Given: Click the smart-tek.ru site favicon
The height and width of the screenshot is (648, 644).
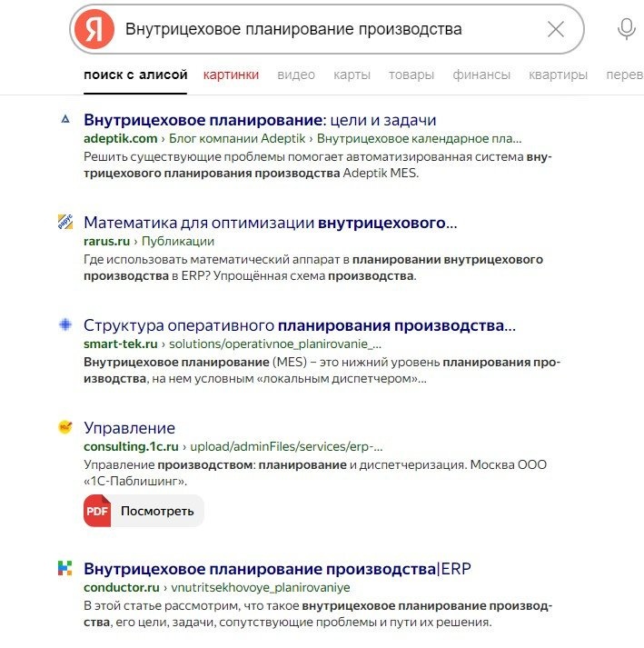Looking at the screenshot, I should click(64, 324).
